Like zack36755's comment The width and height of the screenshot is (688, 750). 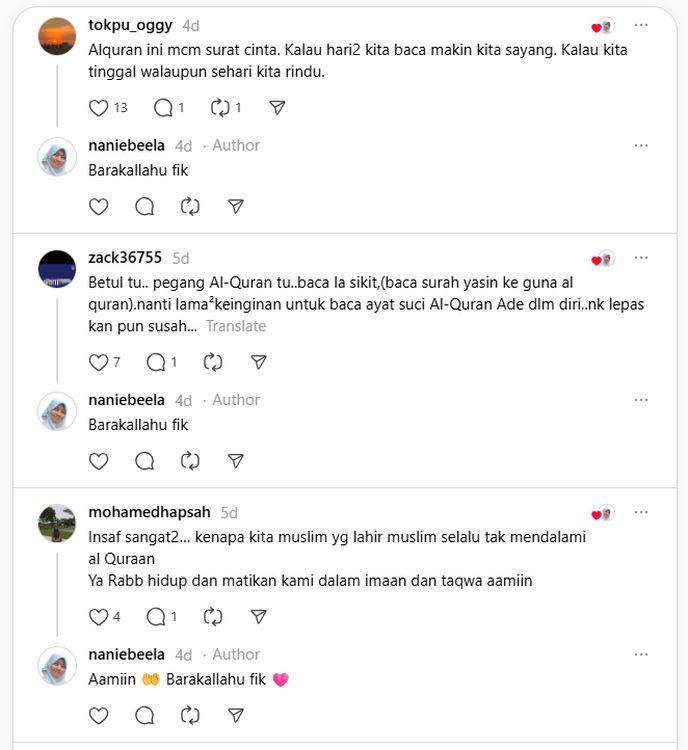coord(98,362)
